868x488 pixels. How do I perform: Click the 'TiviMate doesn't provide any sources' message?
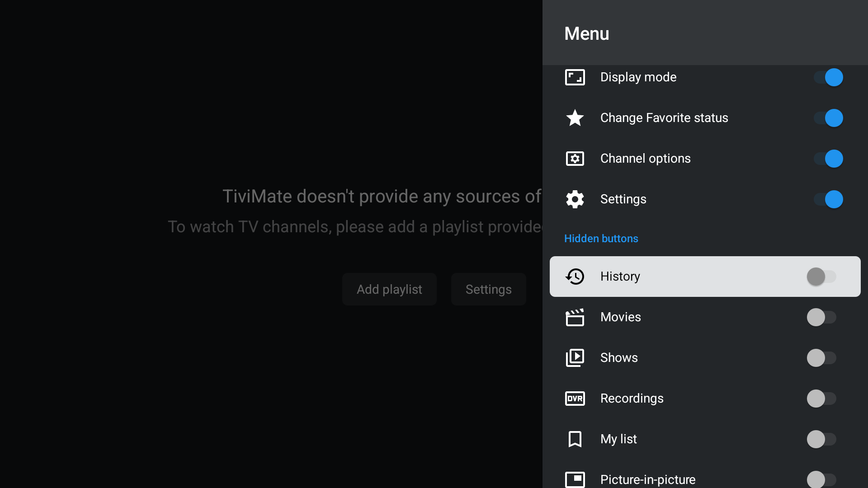click(382, 197)
